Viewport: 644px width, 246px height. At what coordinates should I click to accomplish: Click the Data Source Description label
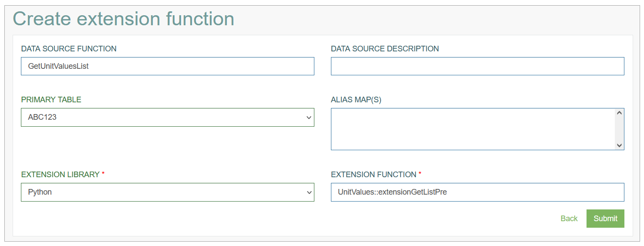pos(385,49)
